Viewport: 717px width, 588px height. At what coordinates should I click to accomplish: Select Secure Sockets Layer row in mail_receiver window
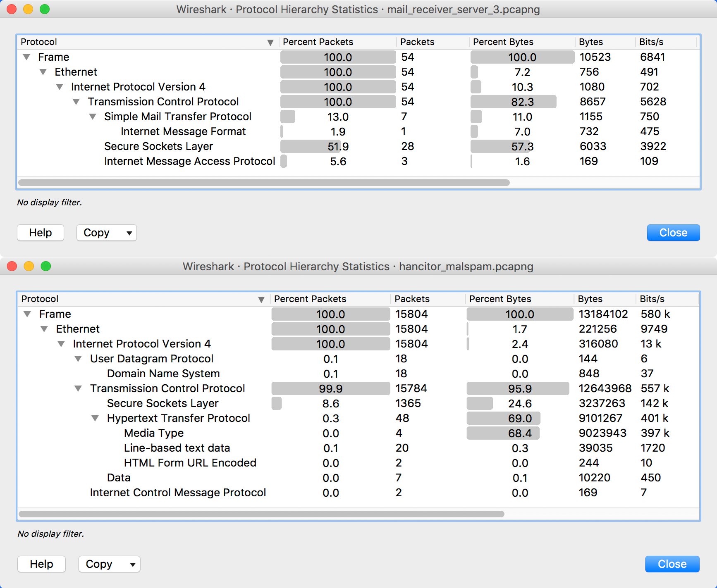358,146
